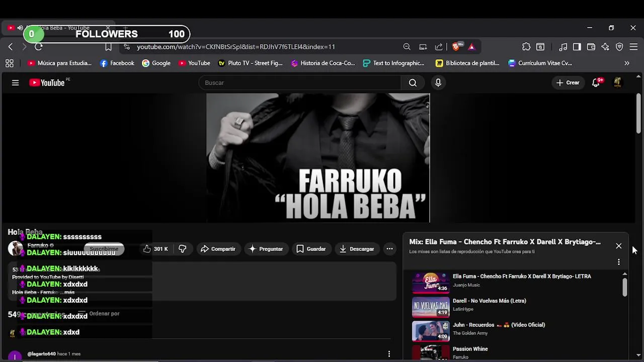This screenshot has width=644, height=362.
Task: Click the page vertical scrollbar
Action: click(639, 113)
